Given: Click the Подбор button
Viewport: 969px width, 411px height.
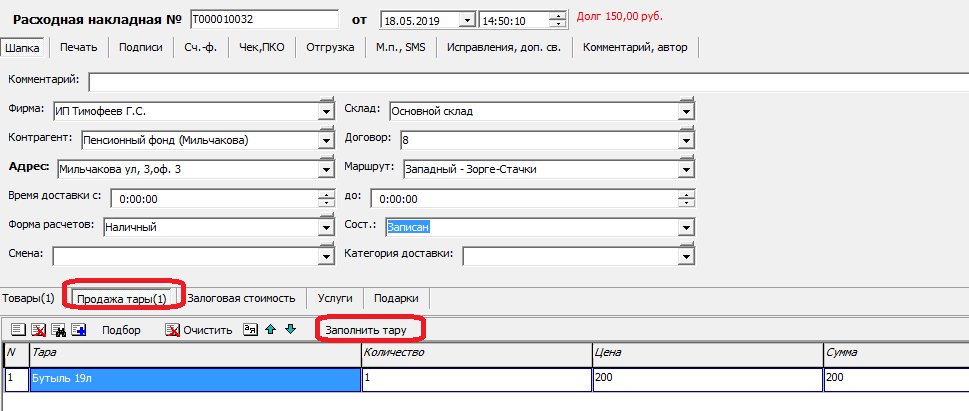Looking at the screenshot, I should 121,329.
